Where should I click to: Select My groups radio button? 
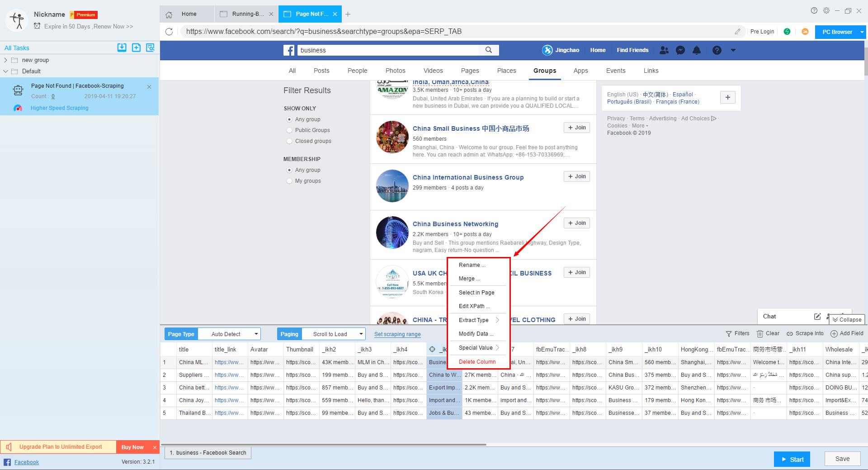coord(289,181)
